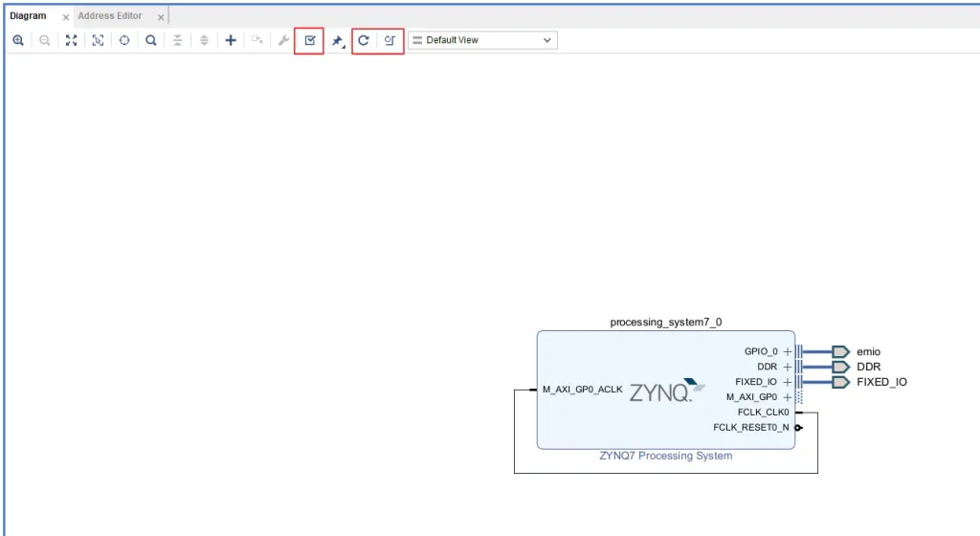Screen dimensions: 980x536
Task: Click the DDR external port name text
Action: (869, 367)
